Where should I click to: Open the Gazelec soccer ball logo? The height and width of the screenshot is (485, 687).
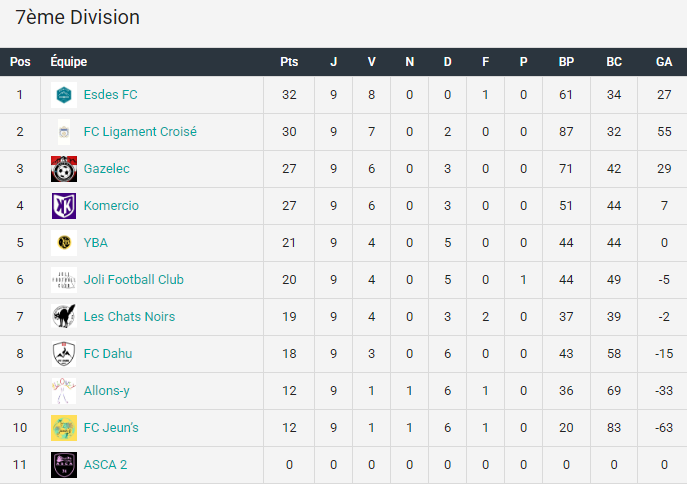click(64, 169)
